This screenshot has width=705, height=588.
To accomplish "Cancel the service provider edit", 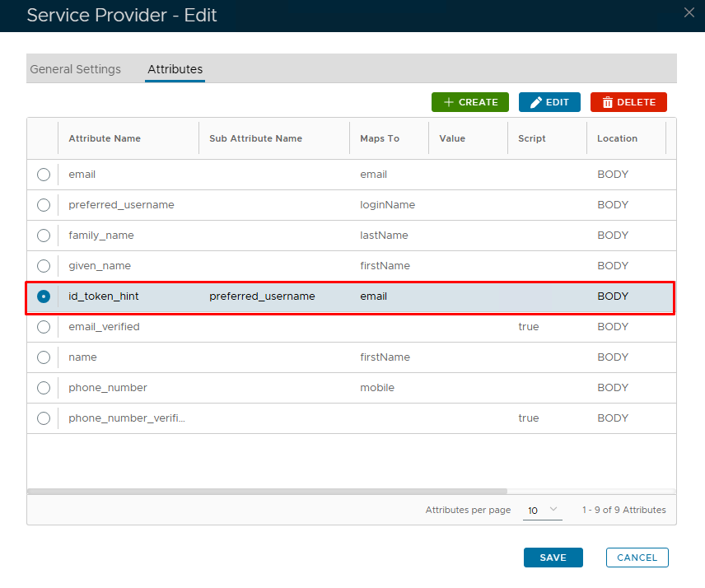I will click(x=637, y=558).
